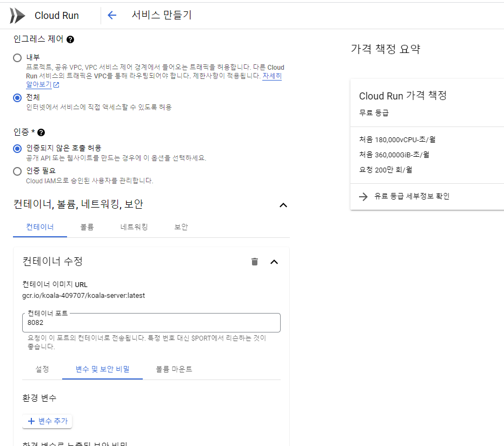The width and height of the screenshot is (504, 446).
Task: Open the 네트워킹 tab
Action: (x=134, y=227)
